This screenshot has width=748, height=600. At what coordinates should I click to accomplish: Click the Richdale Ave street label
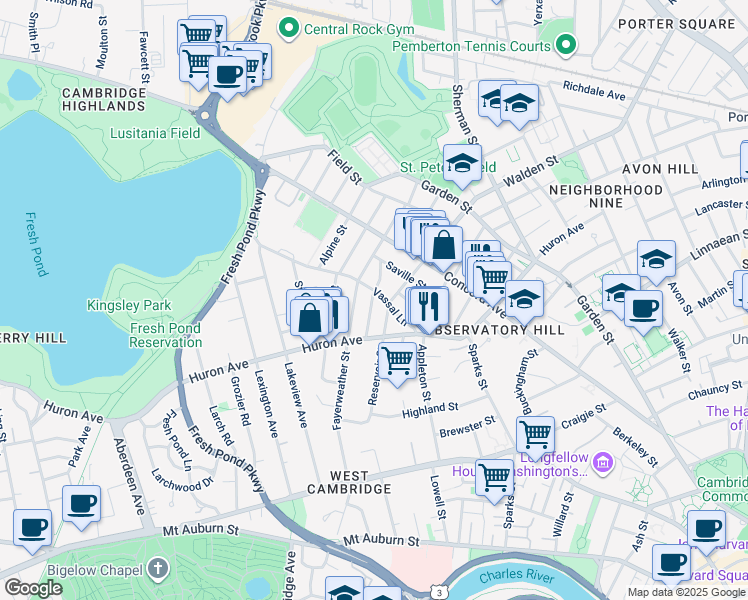pos(594,91)
